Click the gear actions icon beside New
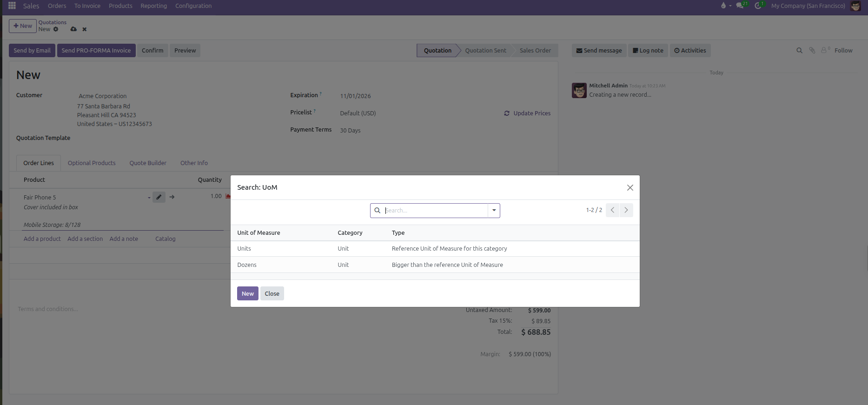 (56, 29)
